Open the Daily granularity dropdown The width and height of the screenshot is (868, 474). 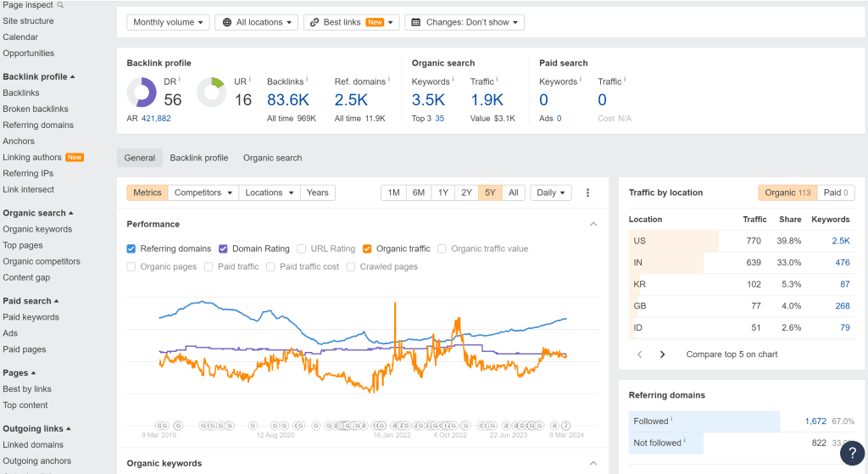(551, 192)
